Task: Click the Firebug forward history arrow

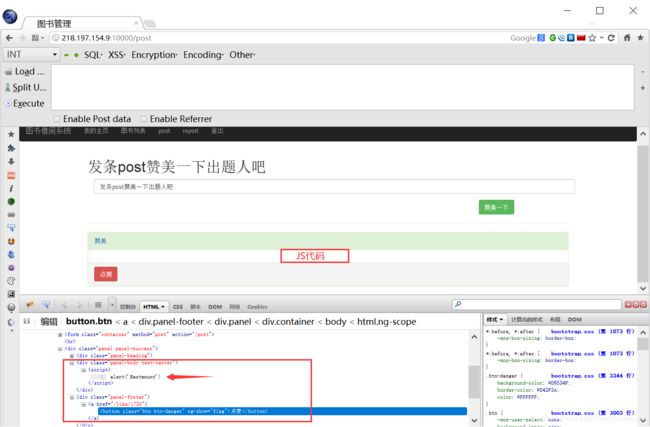Action: (80, 306)
